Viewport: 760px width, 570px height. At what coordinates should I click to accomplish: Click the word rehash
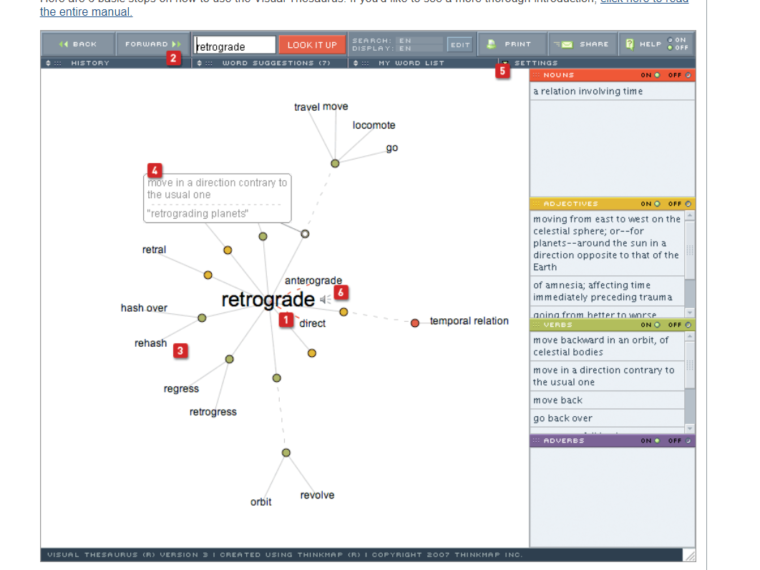pyautogui.click(x=150, y=343)
